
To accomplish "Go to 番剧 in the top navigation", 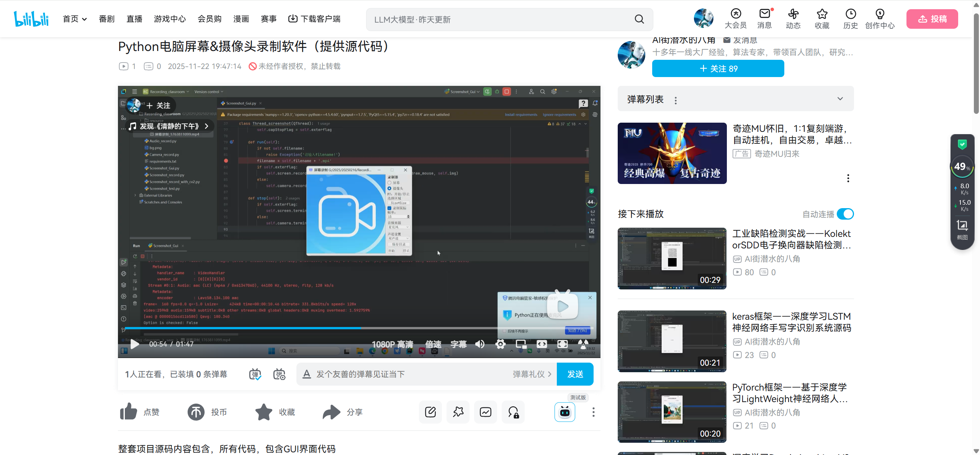I will click(106, 19).
